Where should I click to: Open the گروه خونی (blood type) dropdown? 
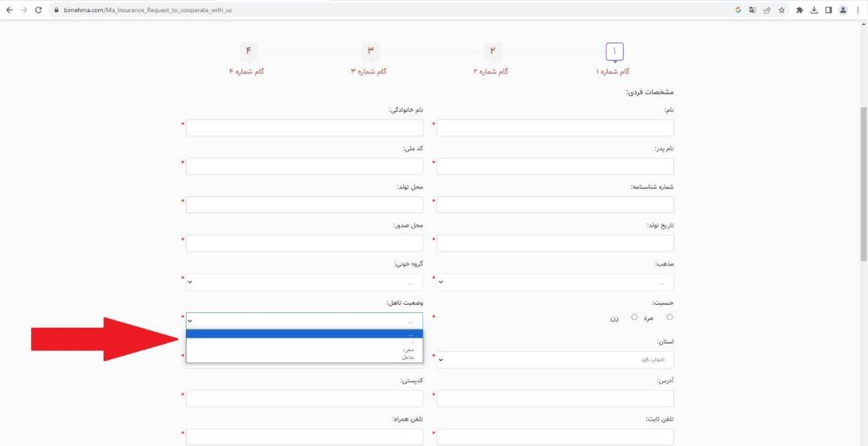[x=304, y=281]
